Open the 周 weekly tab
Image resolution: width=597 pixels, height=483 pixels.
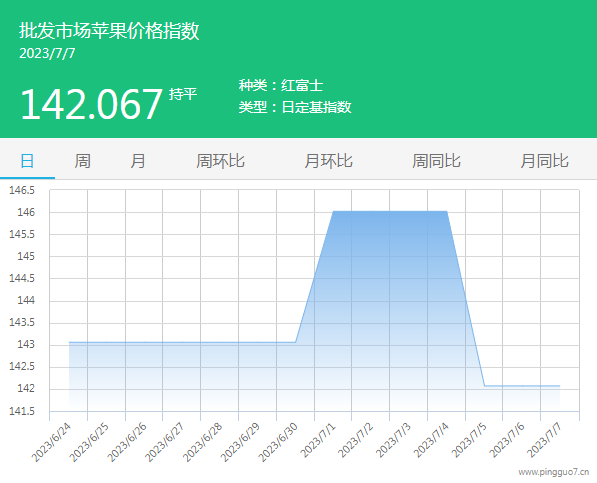82,161
